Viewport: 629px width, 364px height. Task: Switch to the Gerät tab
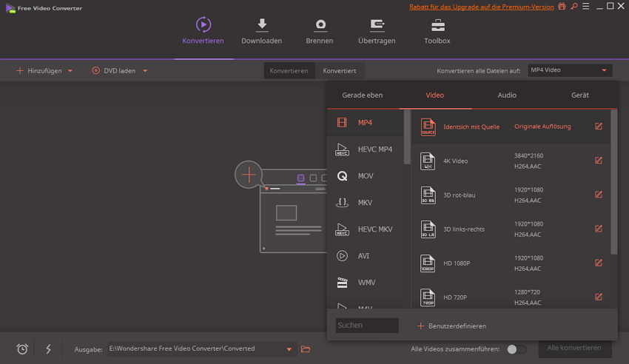click(580, 95)
